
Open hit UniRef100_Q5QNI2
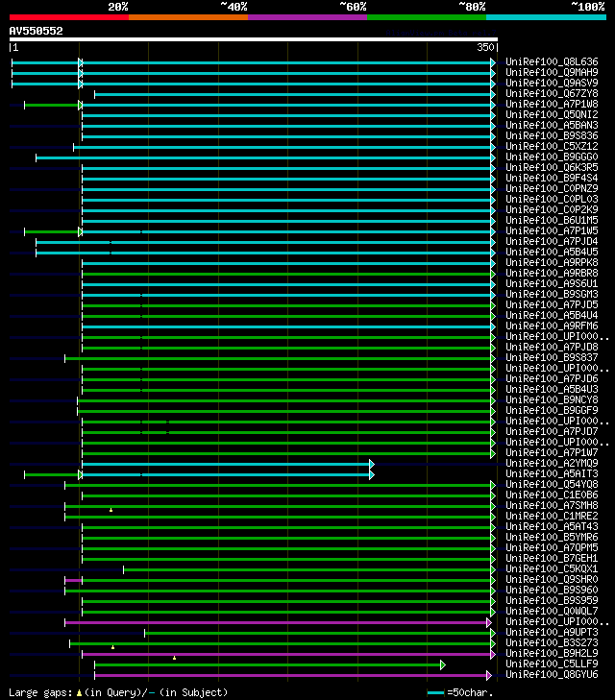click(552, 114)
